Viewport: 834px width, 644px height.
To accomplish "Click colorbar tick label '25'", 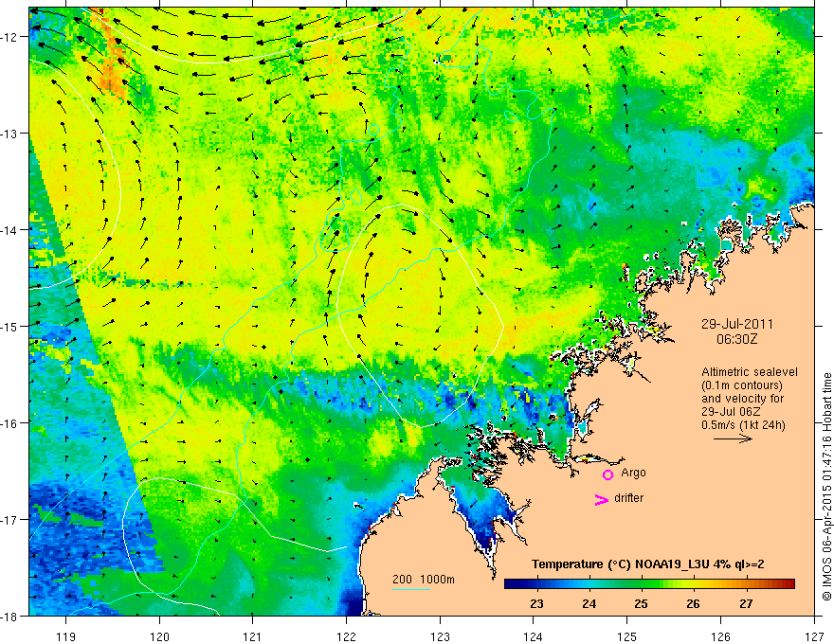I will 641,604.
